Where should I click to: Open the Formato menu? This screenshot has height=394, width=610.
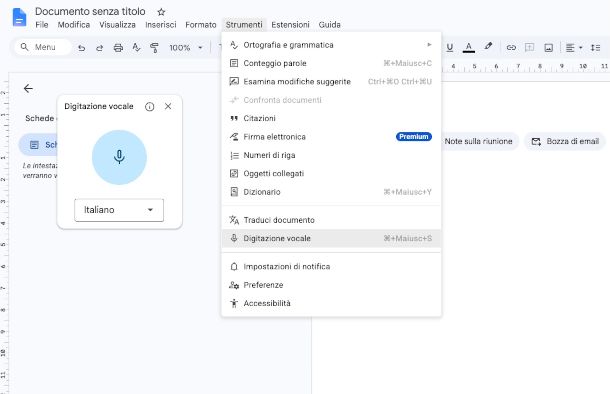[x=201, y=25]
